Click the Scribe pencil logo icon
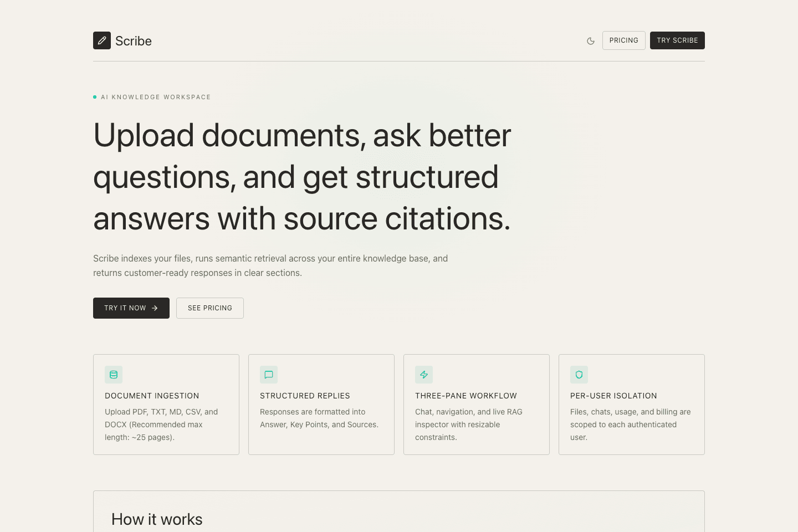This screenshot has width=798, height=532. click(102, 40)
